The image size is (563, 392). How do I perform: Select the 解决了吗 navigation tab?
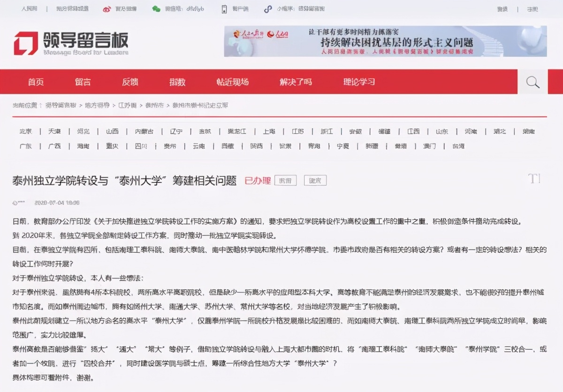(296, 82)
